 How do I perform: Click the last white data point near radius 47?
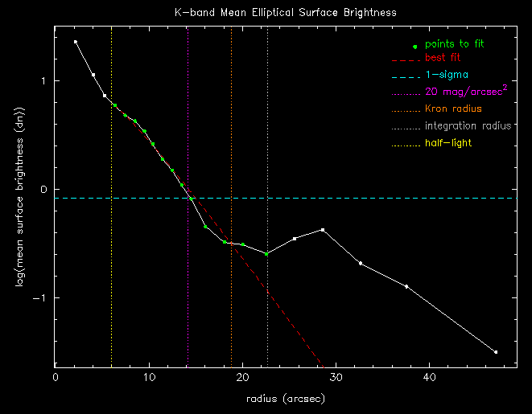click(496, 352)
